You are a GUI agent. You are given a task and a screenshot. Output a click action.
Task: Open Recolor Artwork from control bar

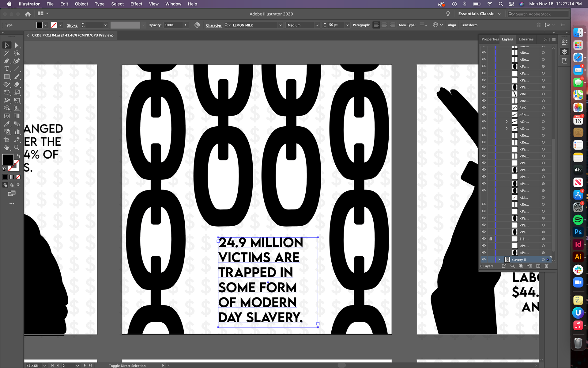197,25
